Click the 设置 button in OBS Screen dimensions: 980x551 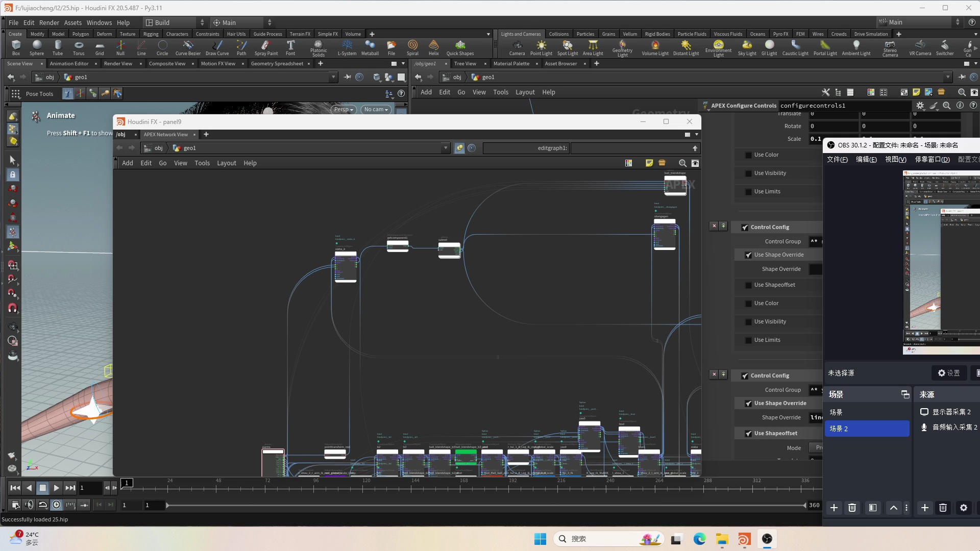tap(949, 373)
